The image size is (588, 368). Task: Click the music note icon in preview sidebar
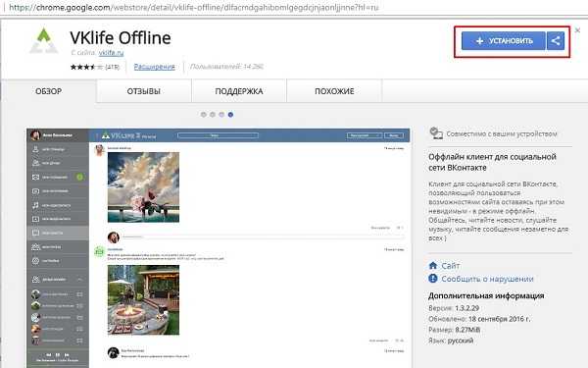pos(35,205)
